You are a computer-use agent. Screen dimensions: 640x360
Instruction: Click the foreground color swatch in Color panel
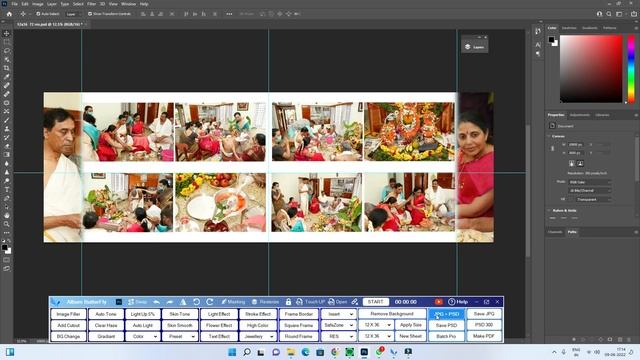(x=551, y=40)
